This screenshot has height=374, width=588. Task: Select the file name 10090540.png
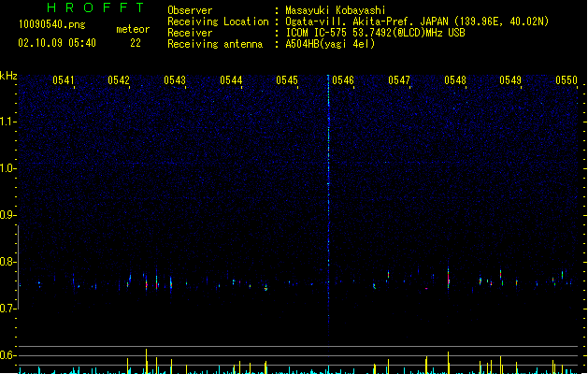click(x=52, y=24)
